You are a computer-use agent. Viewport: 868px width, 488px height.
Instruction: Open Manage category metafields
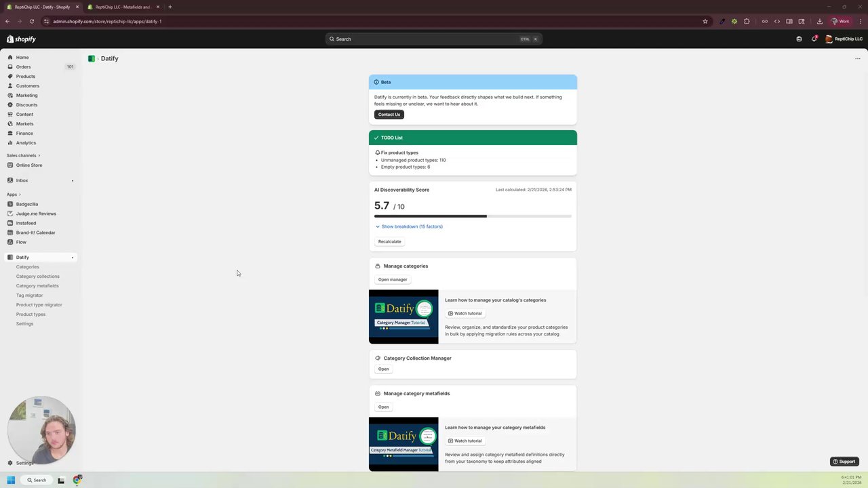click(384, 407)
